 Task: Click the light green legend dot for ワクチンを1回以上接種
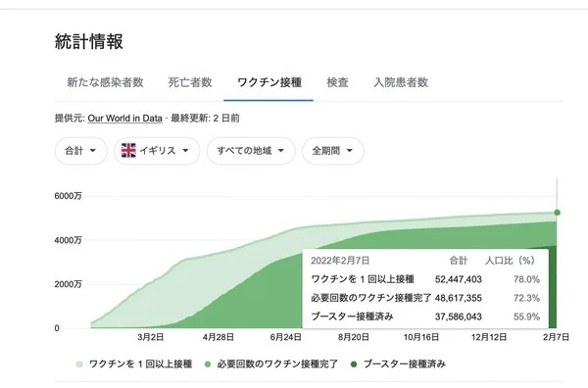click(79, 364)
